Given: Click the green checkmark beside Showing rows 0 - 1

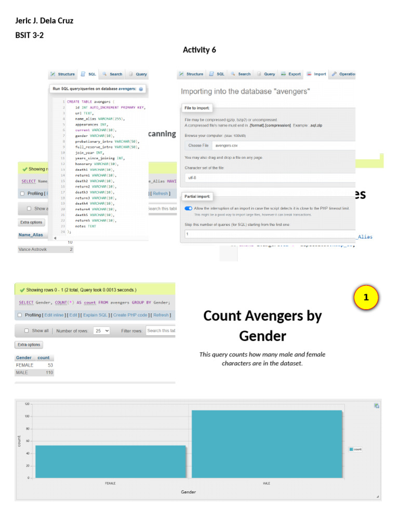Looking at the screenshot, I should 22,290.
